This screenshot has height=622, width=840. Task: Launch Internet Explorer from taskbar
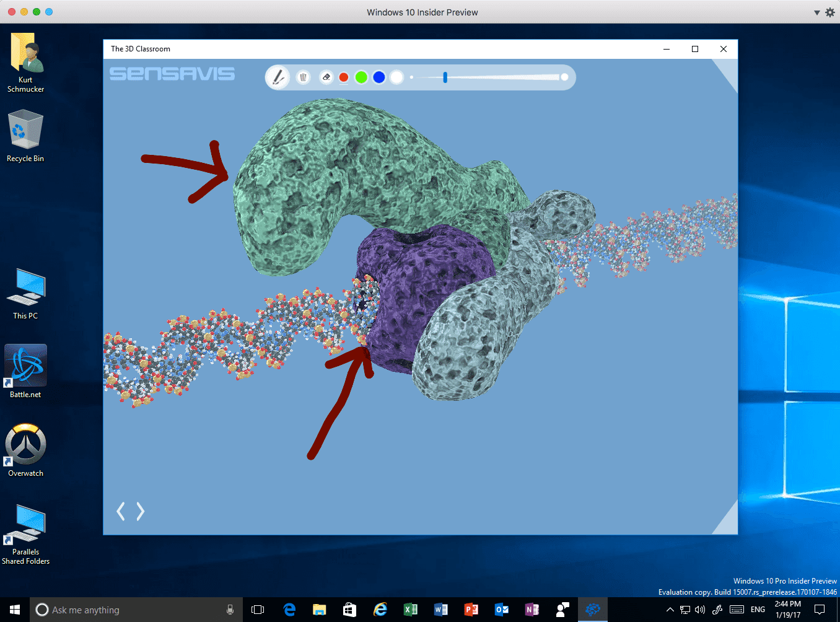click(x=380, y=610)
